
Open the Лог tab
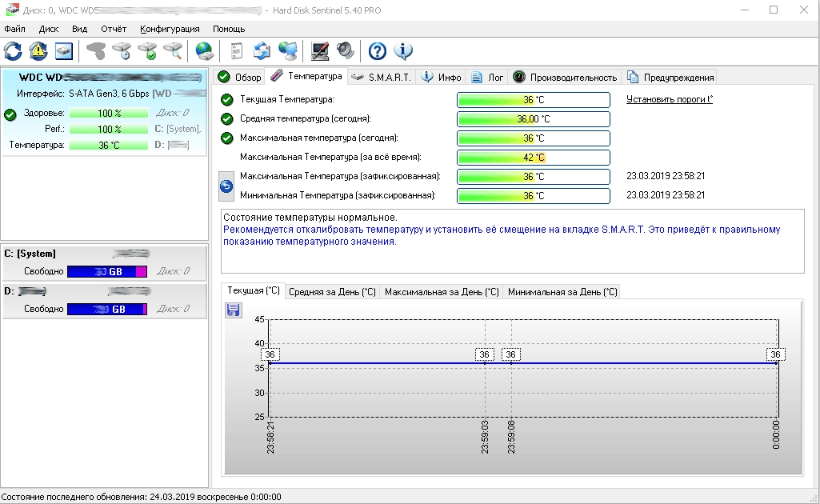point(487,77)
